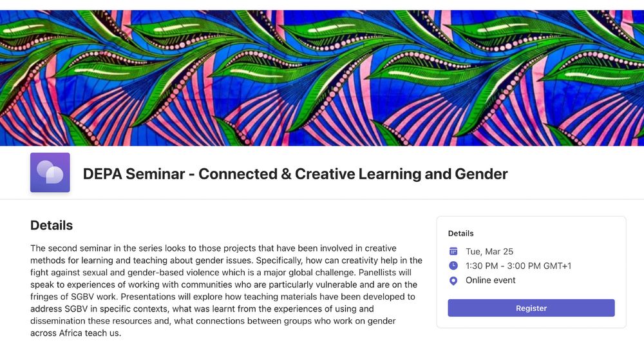Click the large Details heading above the description
Image resolution: width=644 pixels, height=345 pixels.
(x=52, y=225)
